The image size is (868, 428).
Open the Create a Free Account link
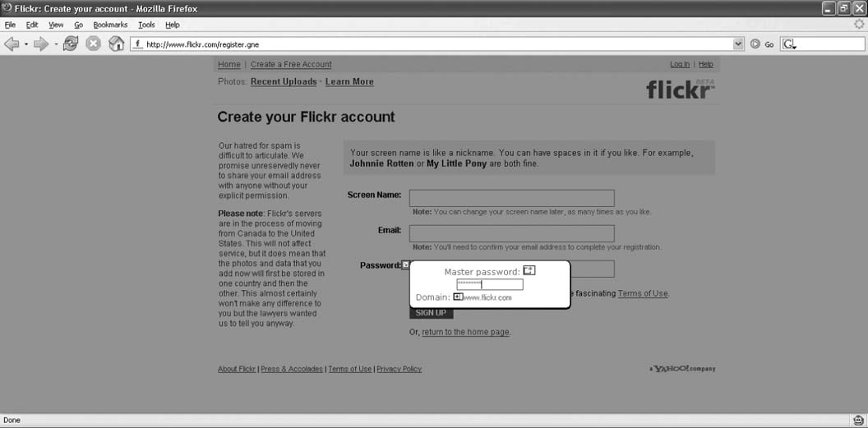[x=291, y=65]
